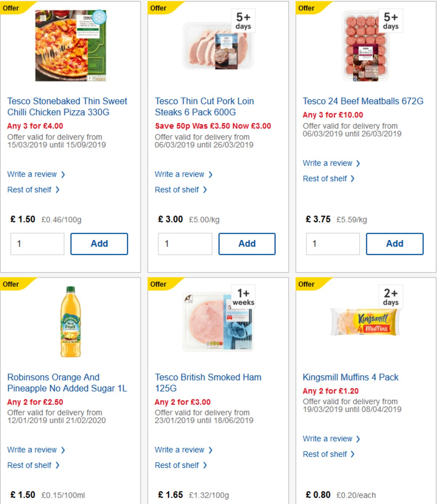Open 'Write a review' for Kingsmill Muffins

328,438
